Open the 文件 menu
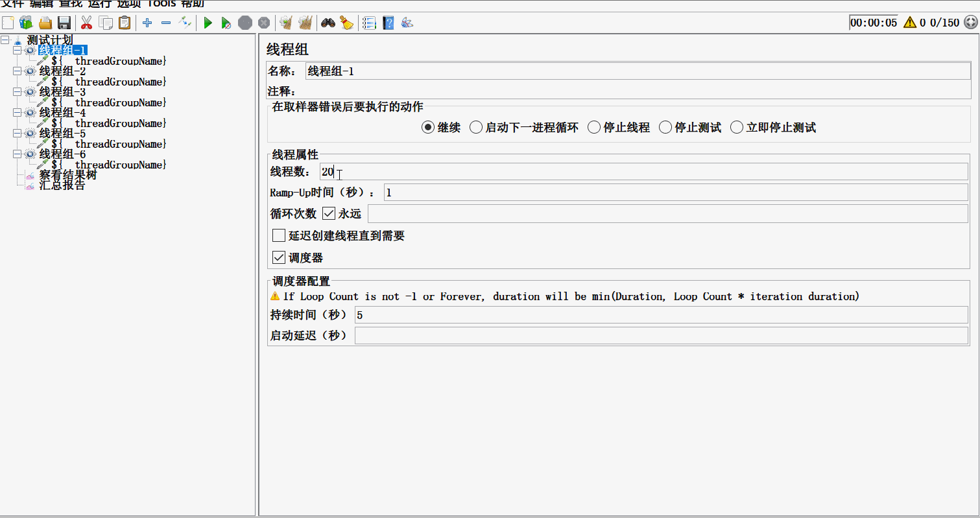The width and height of the screenshot is (980, 518). pyautogui.click(x=12, y=3)
